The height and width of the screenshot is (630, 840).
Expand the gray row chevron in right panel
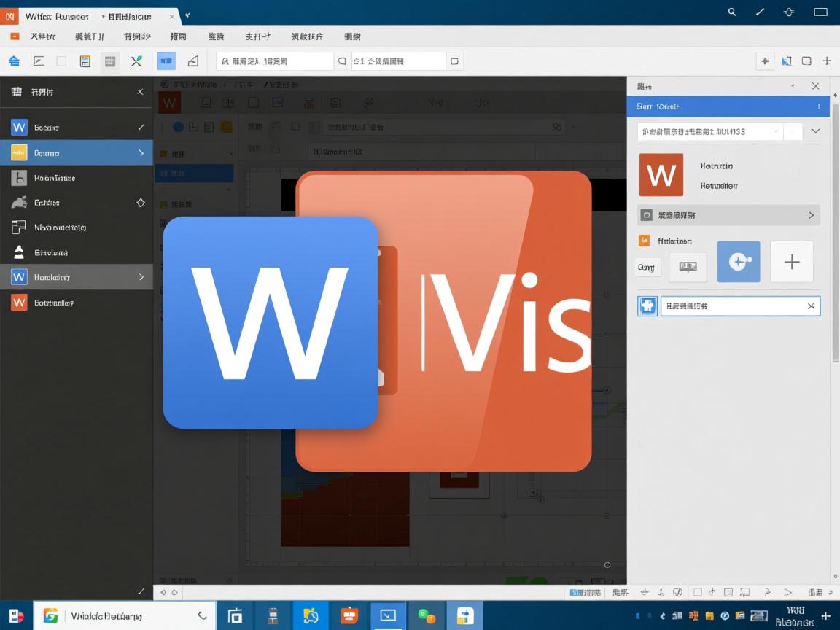[x=811, y=215]
